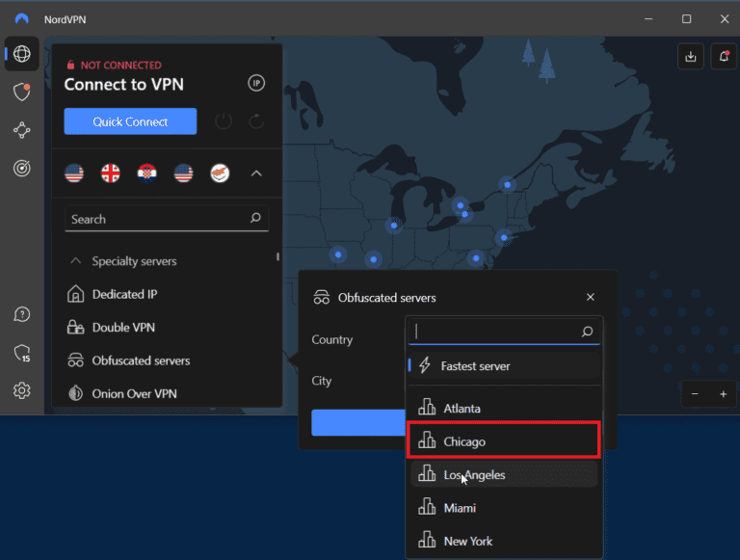740x560 pixels.
Task: Open the Dark Web Monitor target icon
Action: point(22,168)
